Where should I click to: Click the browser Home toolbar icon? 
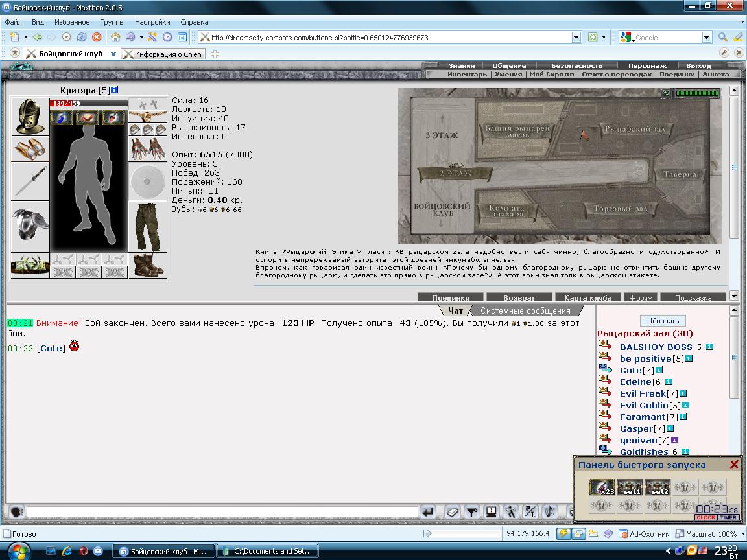coord(115,37)
